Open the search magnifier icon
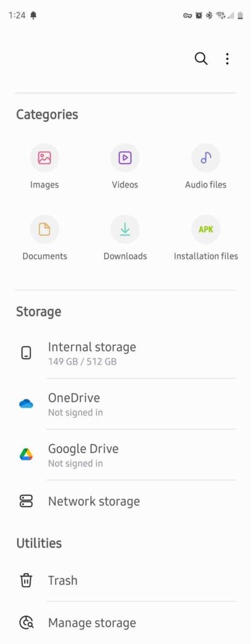Screen dimensions: 251x644 pos(201,58)
